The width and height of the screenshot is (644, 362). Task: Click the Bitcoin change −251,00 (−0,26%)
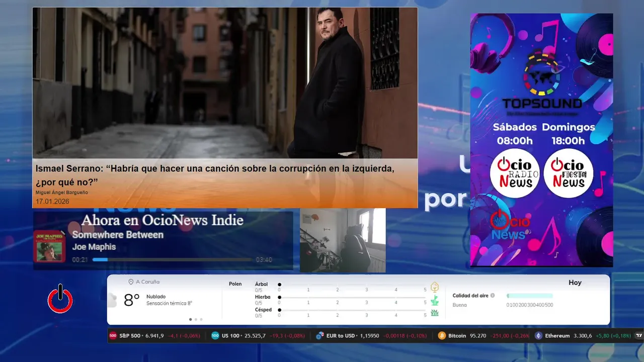point(509,335)
